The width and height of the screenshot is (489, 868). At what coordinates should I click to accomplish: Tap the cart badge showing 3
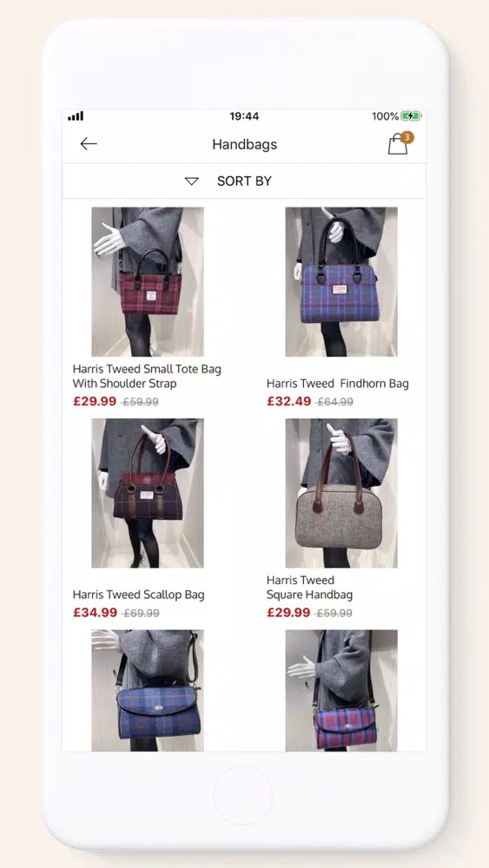[407, 137]
